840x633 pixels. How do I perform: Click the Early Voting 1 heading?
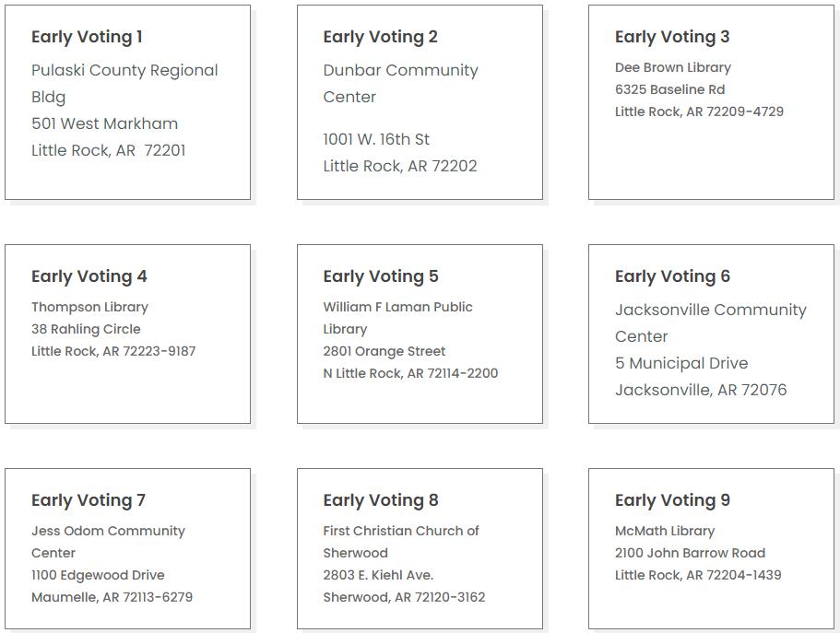[x=87, y=37]
